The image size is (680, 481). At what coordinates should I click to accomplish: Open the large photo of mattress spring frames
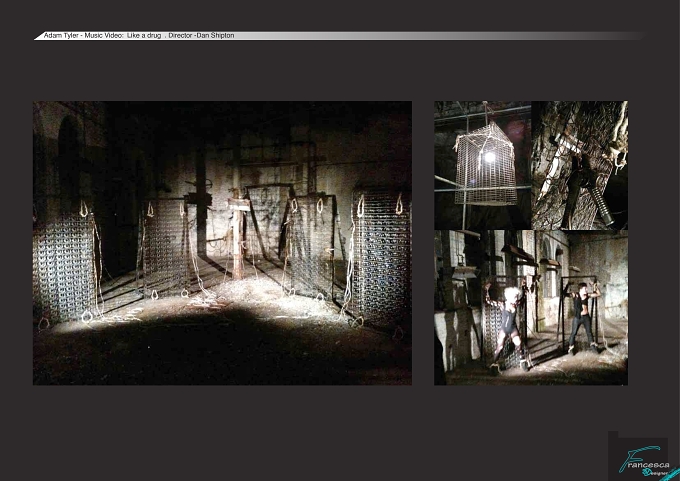click(x=222, y=243)
